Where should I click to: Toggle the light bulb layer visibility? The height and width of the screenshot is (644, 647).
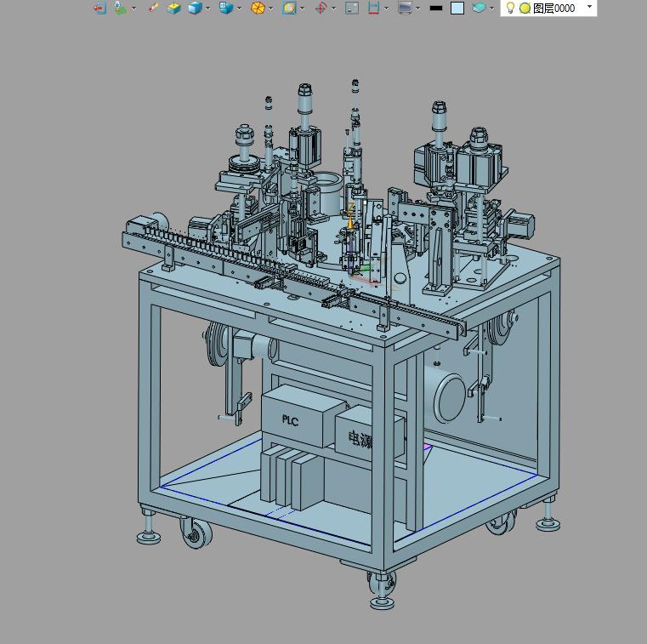pyautogui.click(x=510, y=8)
